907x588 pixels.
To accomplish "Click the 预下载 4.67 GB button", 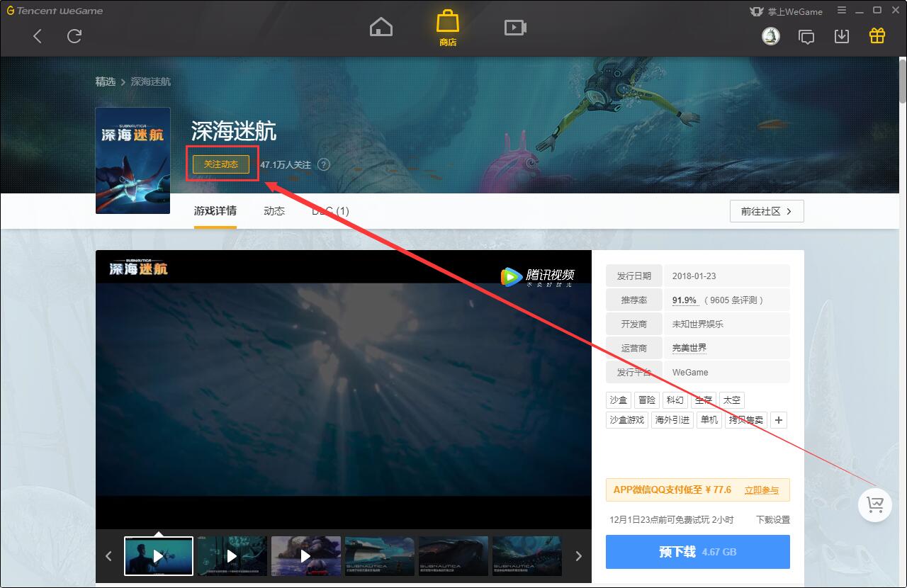I will 698,552.
